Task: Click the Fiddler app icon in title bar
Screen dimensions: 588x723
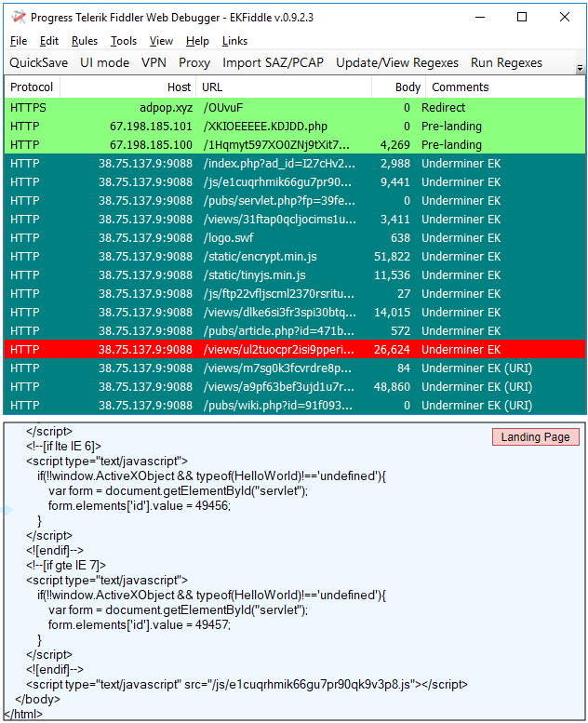Action: pos(18,17)
